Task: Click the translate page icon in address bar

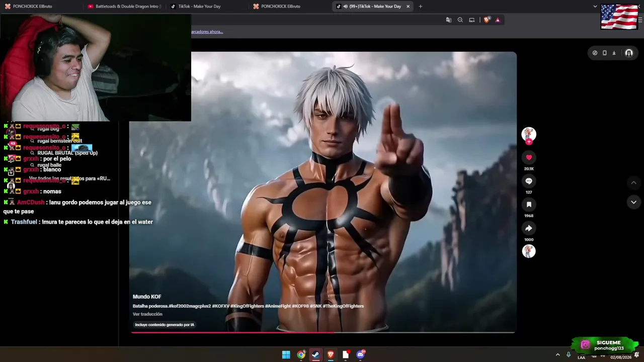Action: coord(448,20)
